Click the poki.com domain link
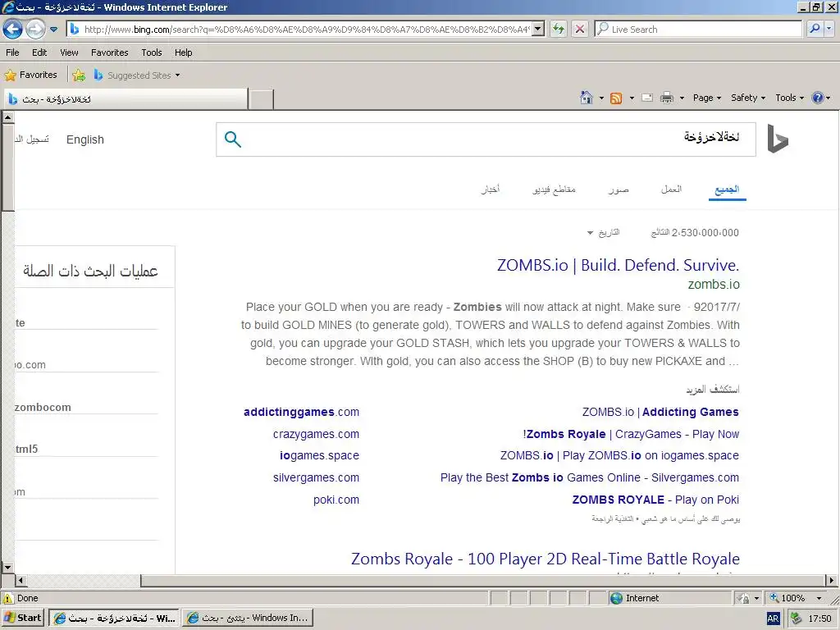Viewport: 840px width, 630px height. coord(336,500)
